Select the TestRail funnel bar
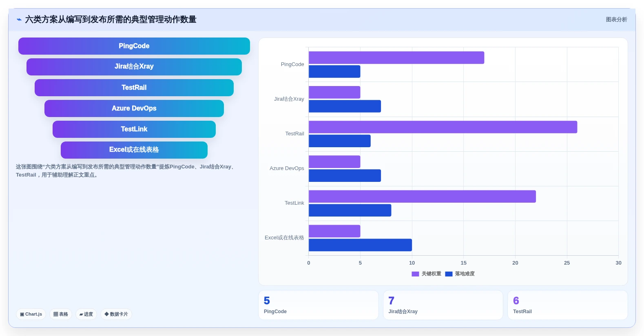The width and height of the screenshot is (644, 336). click(x=134, y=88)
